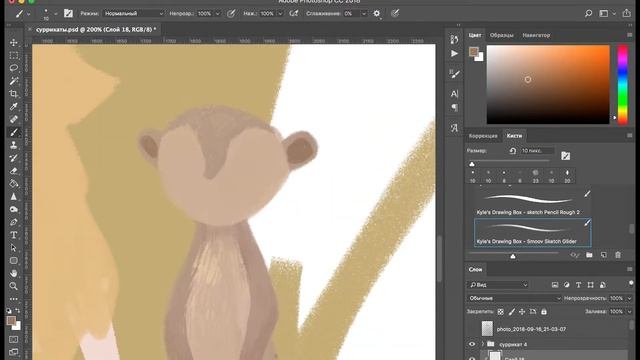Select the Lasso tool
640x360 pixels.
[13, 68]
